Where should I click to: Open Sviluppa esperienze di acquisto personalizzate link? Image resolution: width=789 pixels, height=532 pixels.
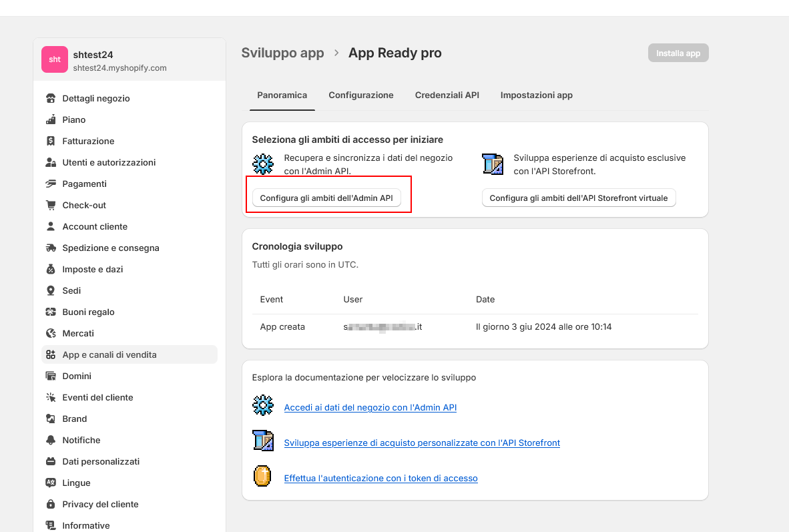tap(422, 443)
